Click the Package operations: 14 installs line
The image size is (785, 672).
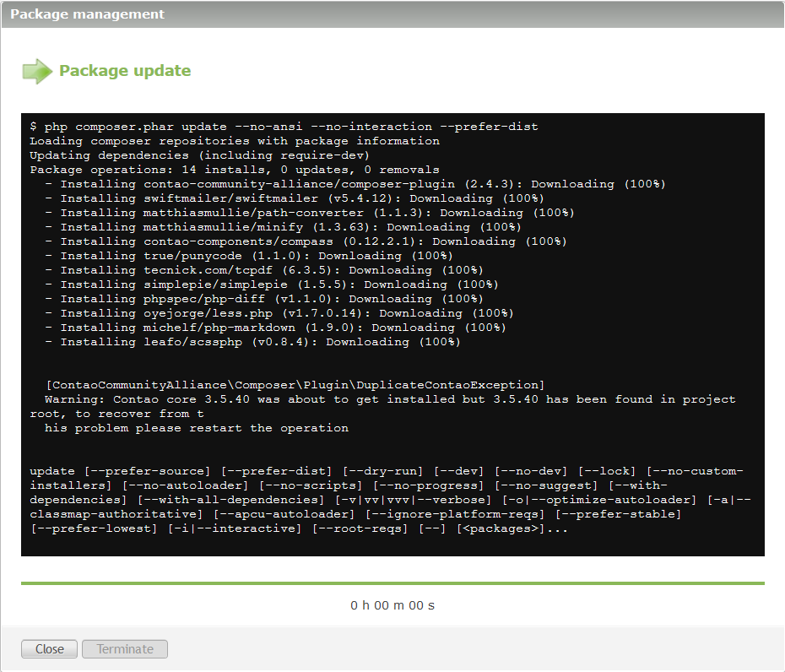click(235, 170)
